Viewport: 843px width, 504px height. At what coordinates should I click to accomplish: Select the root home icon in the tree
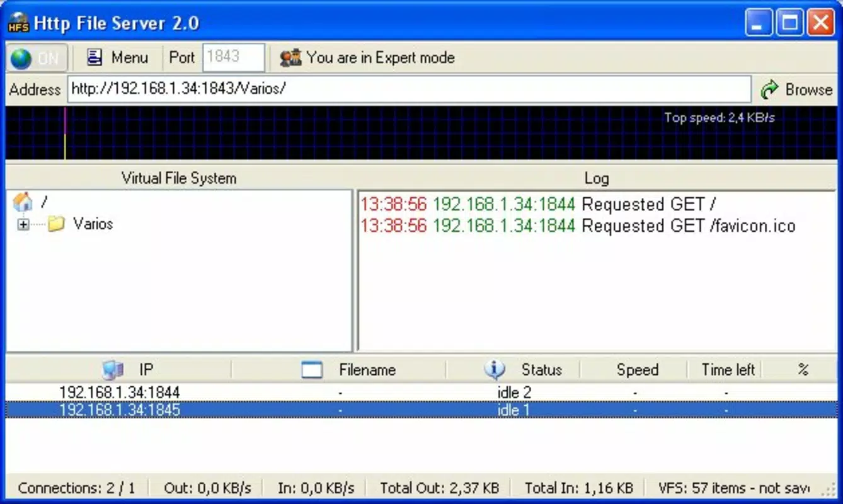[x=23, y=202]
